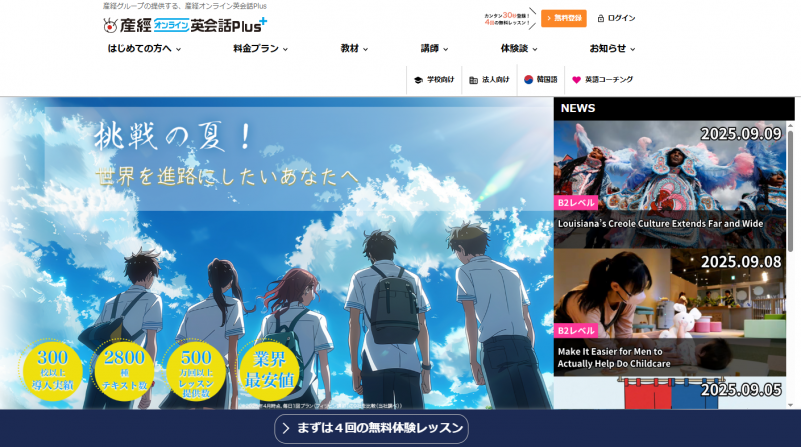Click the まずは4回の無料体験レッスン button
The image size is (801, 447).
point(371,429)
